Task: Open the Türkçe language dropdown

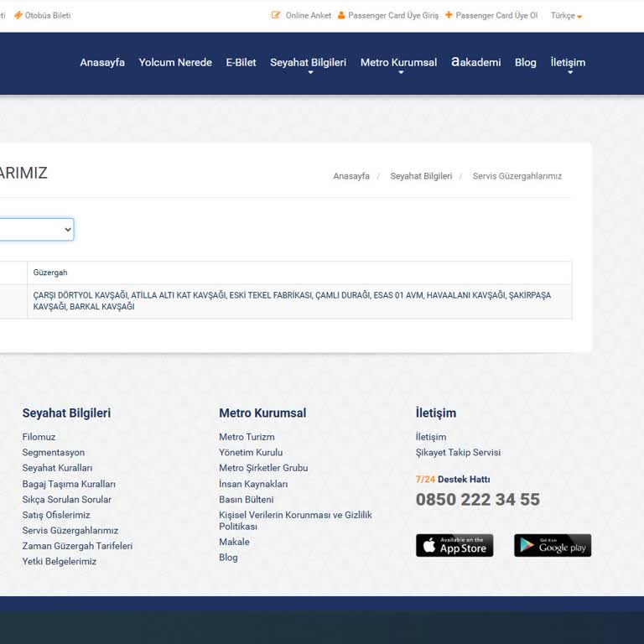Action: (x=566, y=16)
